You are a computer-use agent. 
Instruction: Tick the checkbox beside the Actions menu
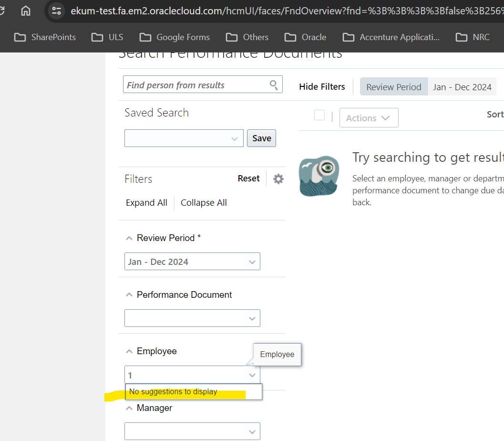tap(319, 115)
